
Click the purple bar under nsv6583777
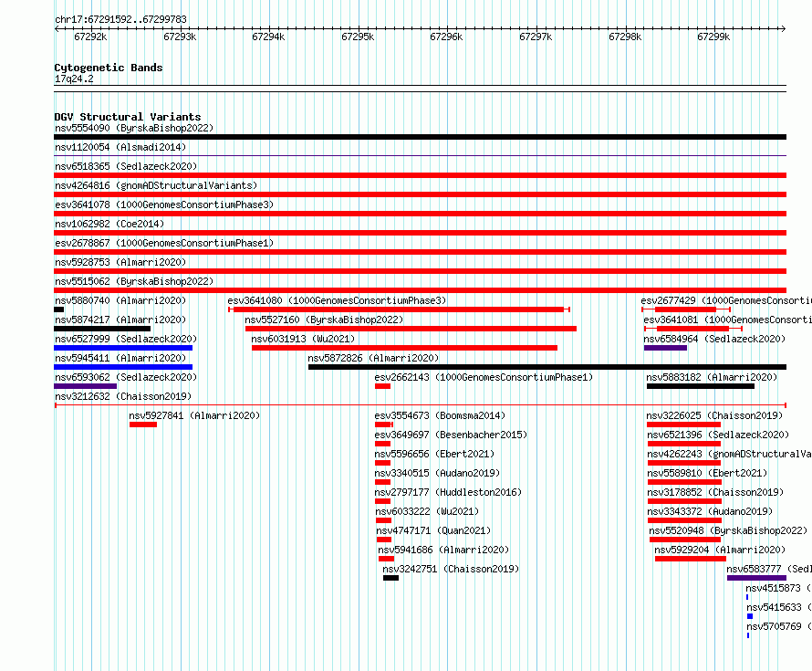click(756, 578)
